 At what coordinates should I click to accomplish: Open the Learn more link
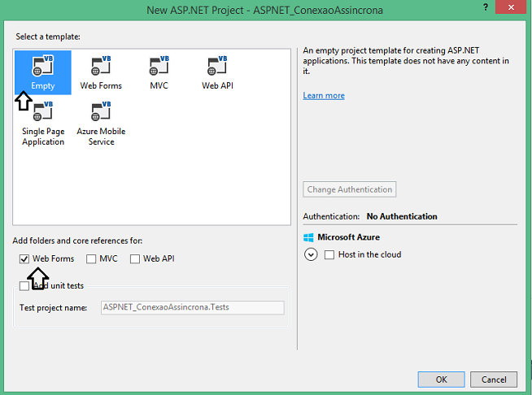pos(324,96)
